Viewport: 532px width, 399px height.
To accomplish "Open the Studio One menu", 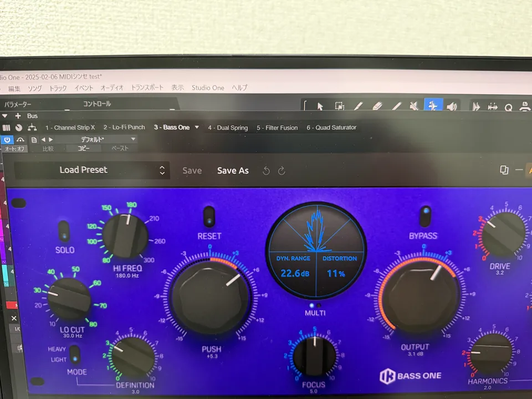I will click(x=208, y=88).
